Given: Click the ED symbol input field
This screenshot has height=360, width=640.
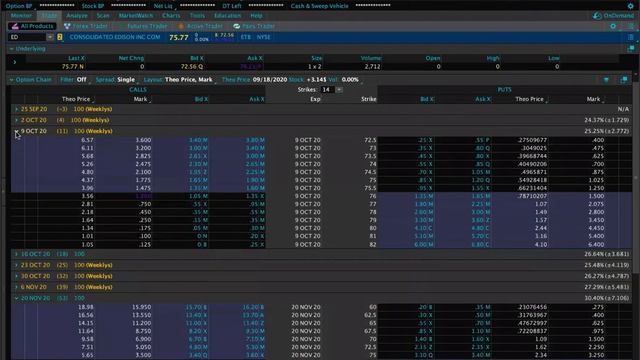Looking at the screenshot, I should tap(27, 37).
